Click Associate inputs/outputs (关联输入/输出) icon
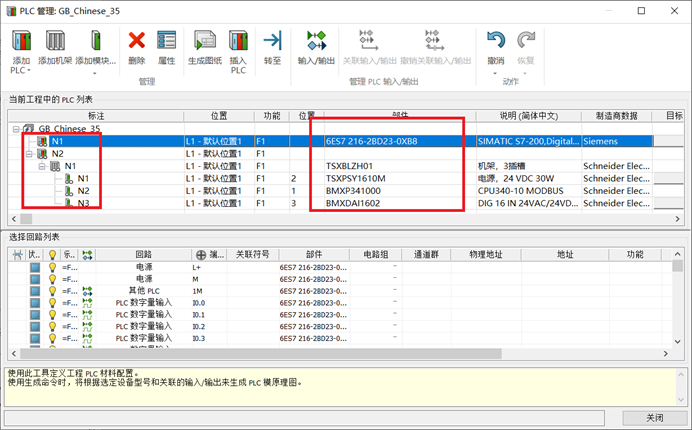Image resolution: width=692 pixels, height=430 pixels. (x=368, y=41)
